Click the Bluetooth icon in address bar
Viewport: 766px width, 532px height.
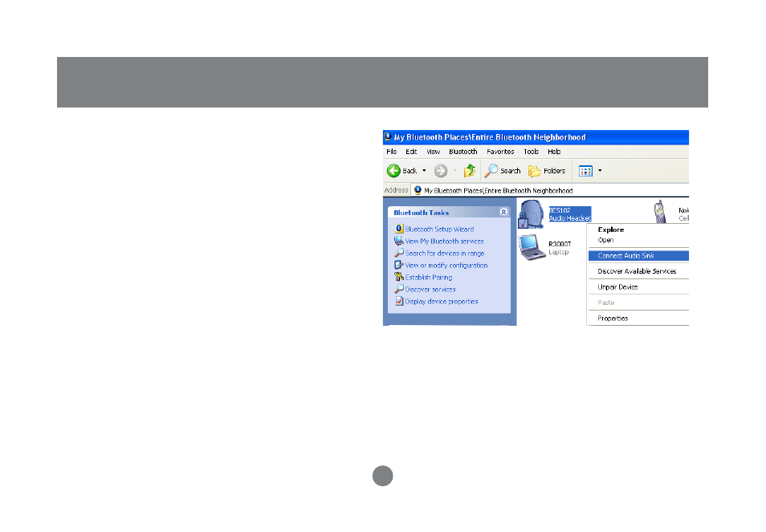pos(418,190)
